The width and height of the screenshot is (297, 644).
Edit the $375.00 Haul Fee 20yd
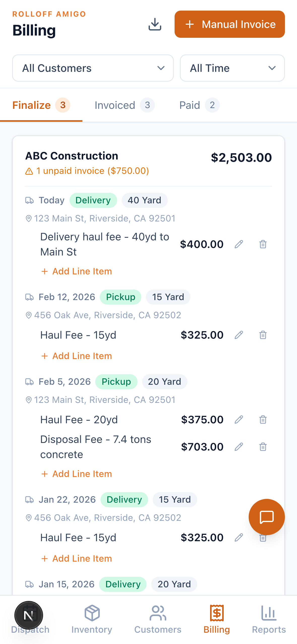pyautogui.click(x=239, y=420)
